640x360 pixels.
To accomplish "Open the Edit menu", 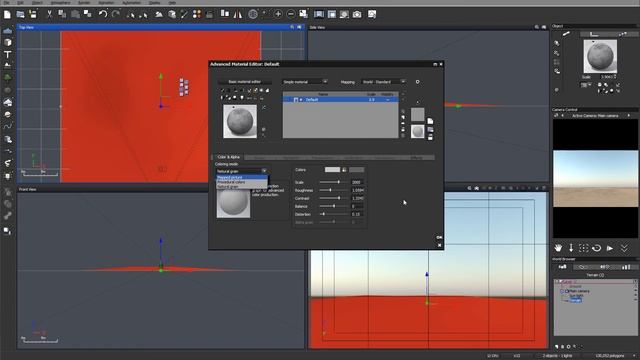I will pos(20,2).
